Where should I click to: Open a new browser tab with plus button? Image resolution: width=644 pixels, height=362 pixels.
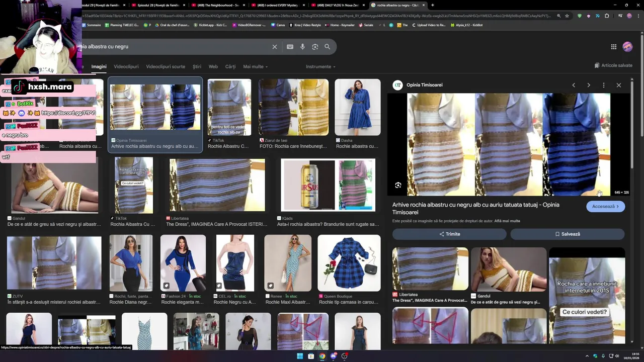[432, 5]
